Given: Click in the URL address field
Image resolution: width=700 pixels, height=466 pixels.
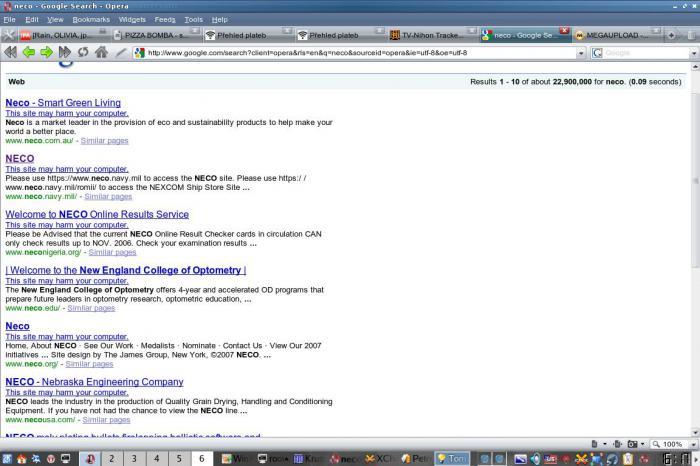Looking at the screenshot, I should point(359,53).
